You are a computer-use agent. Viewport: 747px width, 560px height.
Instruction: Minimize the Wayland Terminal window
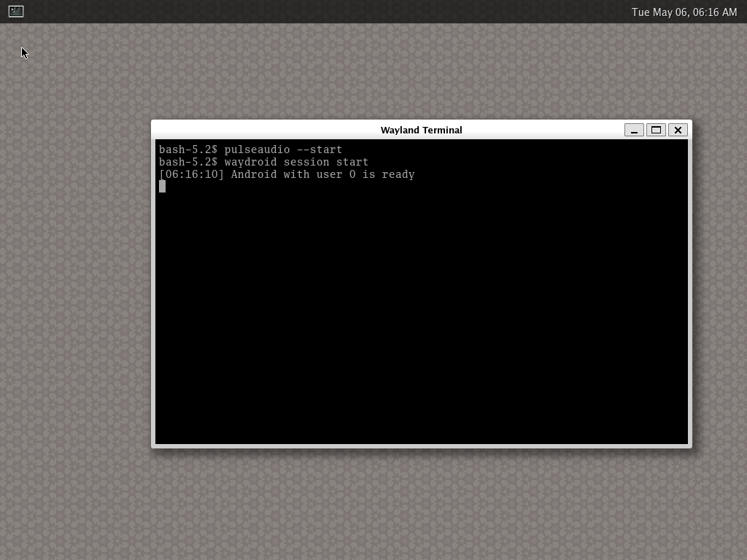(634, 130)
